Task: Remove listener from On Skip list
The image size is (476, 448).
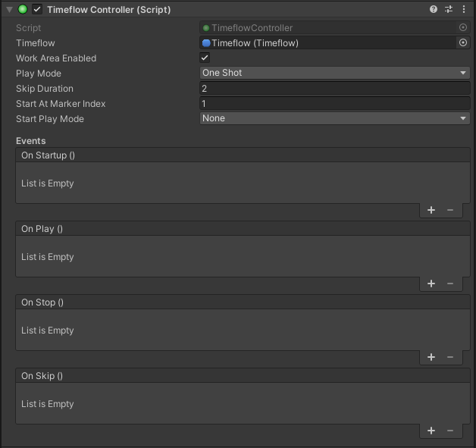Action: click(x=450, y=431)
